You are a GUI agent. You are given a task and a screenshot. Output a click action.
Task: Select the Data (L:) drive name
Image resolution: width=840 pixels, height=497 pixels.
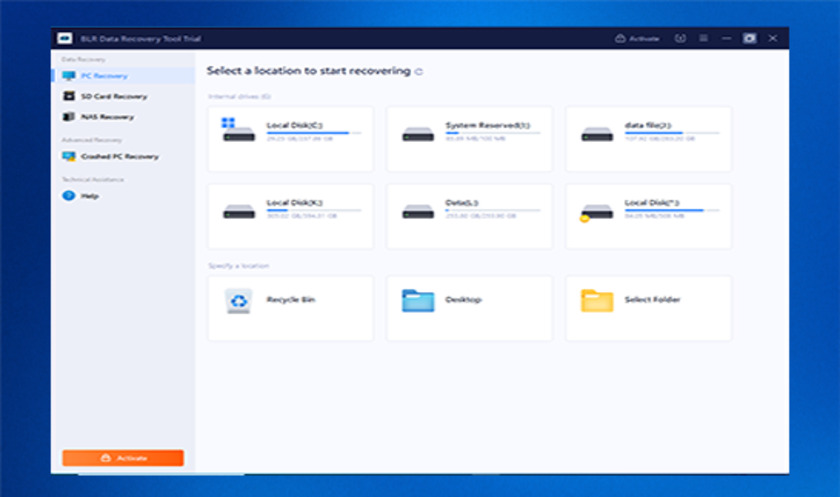click(x=462, y=203)
